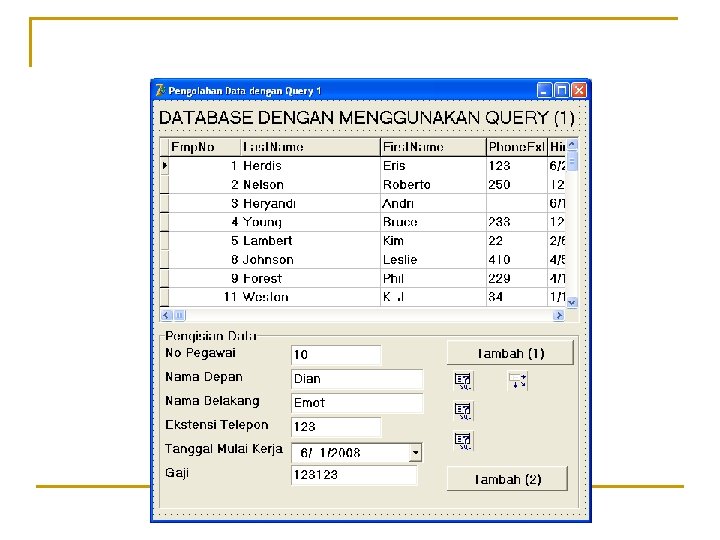Viewport: 720px width, 540px height.
Task: Select the Young last name cell
Action: point(310,222)
